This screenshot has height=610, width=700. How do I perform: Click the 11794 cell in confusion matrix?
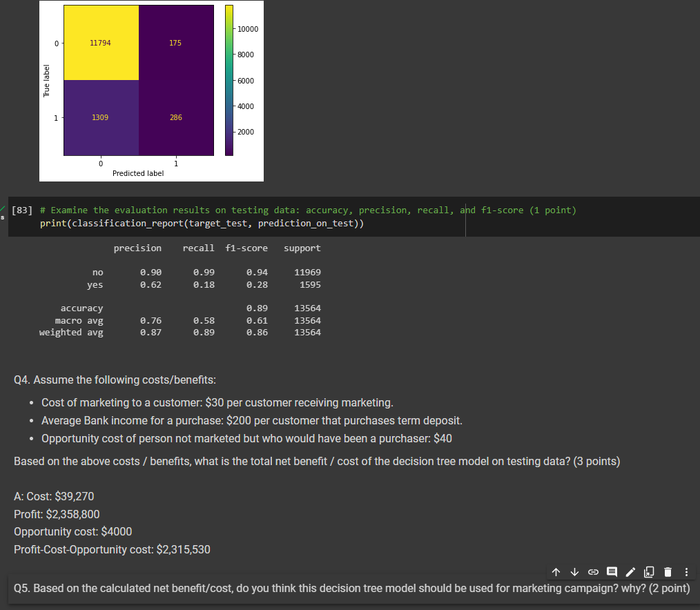coord(101,43)
